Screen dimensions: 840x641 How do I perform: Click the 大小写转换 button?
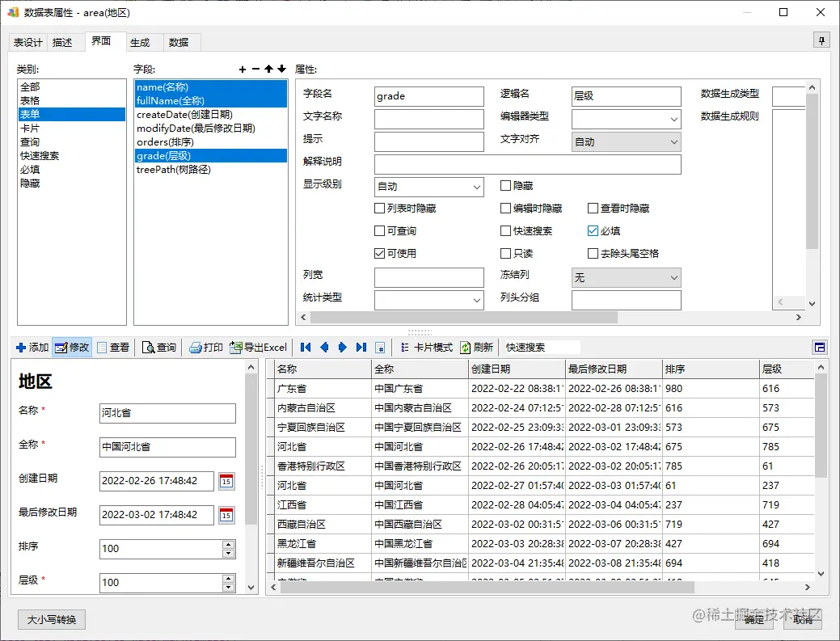(x=52, y=620)
